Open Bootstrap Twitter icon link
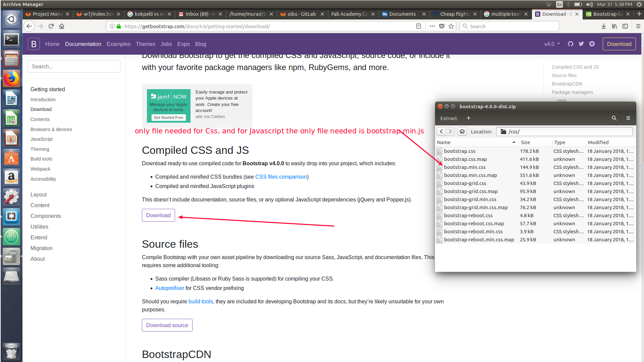 [581, 44]
